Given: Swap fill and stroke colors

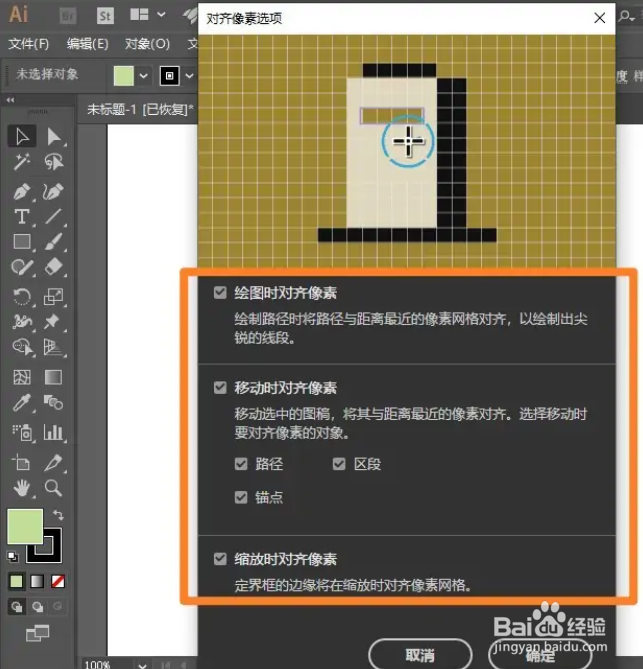Looking at the screenshot, I should coord(58,515).
